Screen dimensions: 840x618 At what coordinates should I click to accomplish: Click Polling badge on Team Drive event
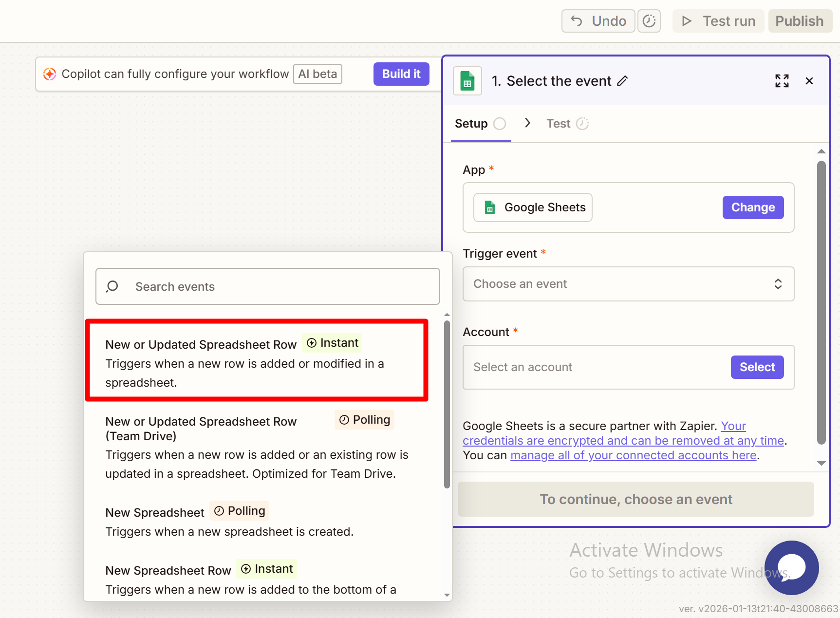coord(364,420)
